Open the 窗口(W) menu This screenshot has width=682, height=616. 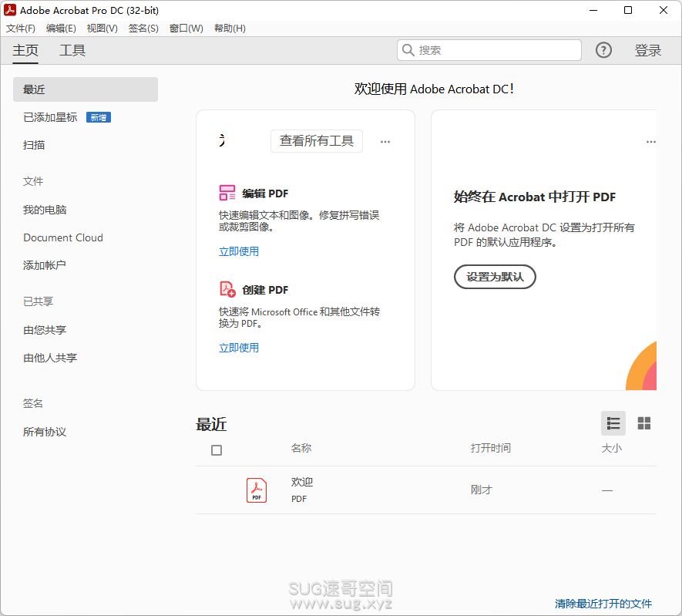pos(186,29)
